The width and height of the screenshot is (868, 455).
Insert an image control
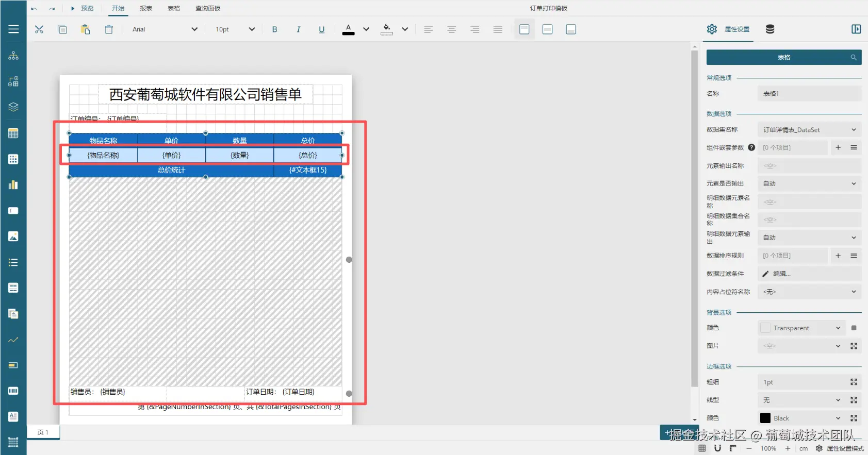click(x=13, y=237)
